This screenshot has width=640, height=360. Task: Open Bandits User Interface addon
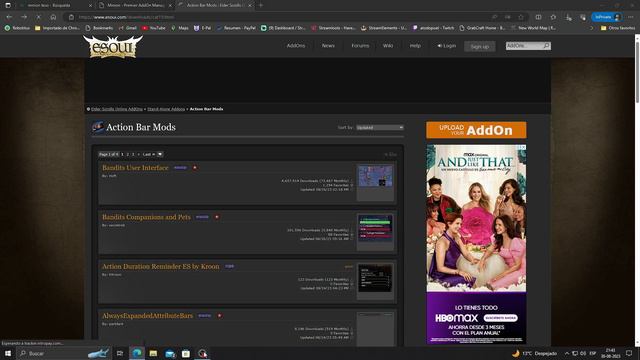coord(135,168)
